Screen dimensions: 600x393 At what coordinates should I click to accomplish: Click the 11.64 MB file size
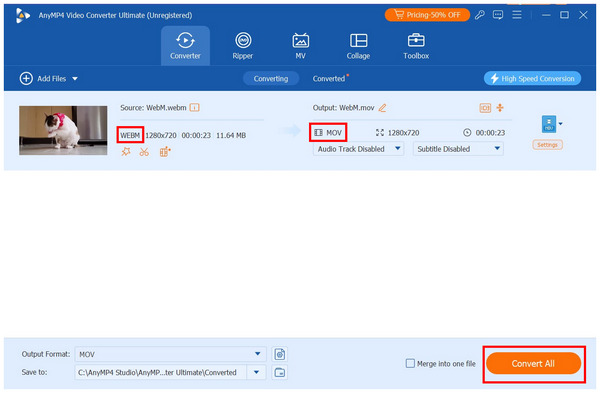click(x=231, y=135)
